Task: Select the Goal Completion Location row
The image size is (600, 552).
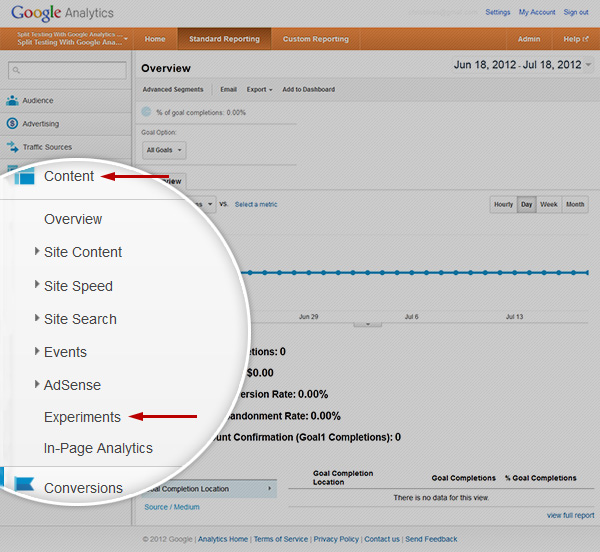Action: pyautogui.click(x=210, y=489)
